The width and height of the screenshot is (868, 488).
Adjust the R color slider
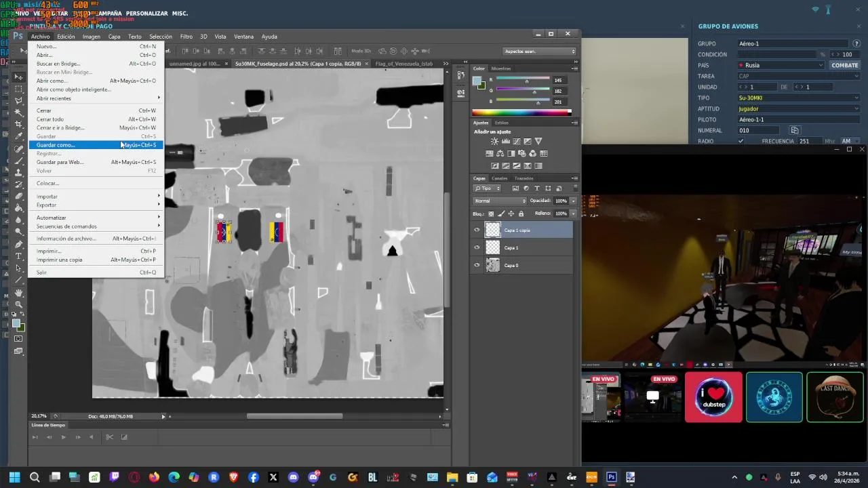coord(526,80)
